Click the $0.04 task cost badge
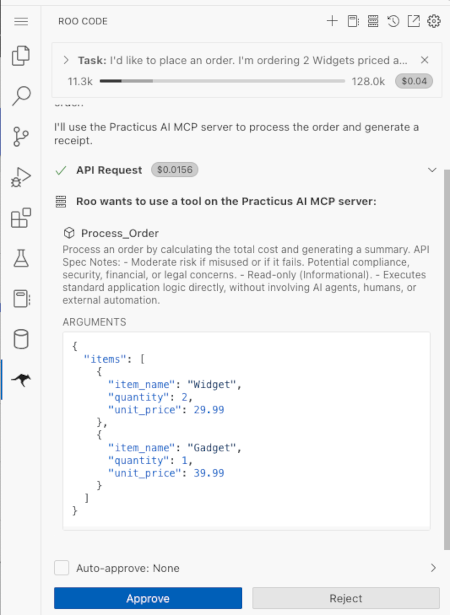This screenshot has height=615, width=450. (414, 81)
